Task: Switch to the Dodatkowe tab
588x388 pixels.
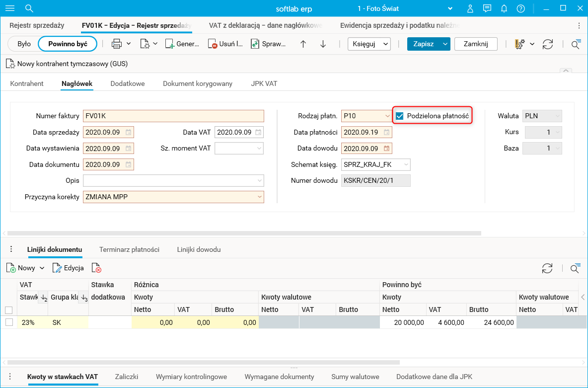Action: coord(128,83)
